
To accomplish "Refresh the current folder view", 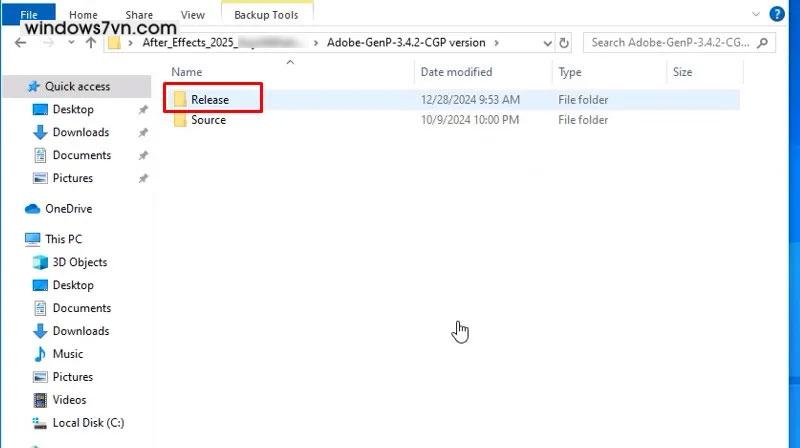I will click(x=565, y=43).
